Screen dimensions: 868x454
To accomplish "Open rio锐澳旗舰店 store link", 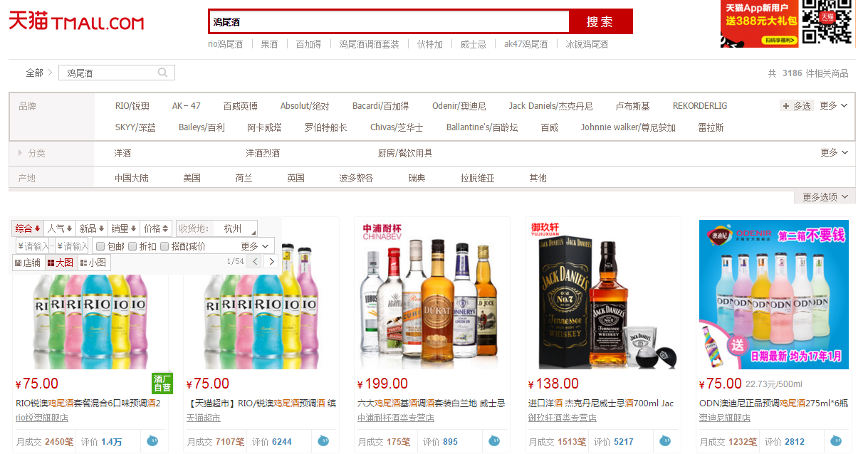I will (x=42, y=418).
